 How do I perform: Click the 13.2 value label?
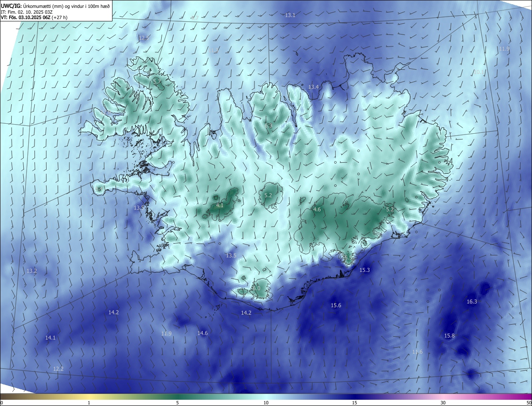[32, 271]
